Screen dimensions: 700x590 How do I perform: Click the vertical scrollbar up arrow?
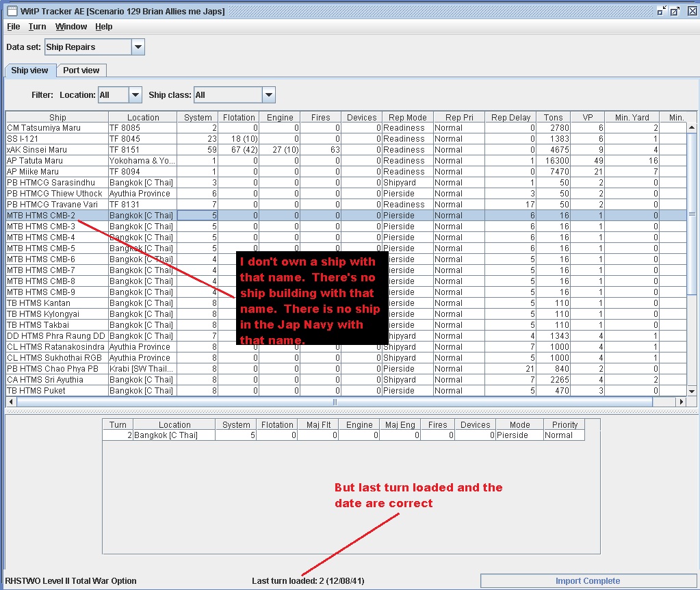692,127
